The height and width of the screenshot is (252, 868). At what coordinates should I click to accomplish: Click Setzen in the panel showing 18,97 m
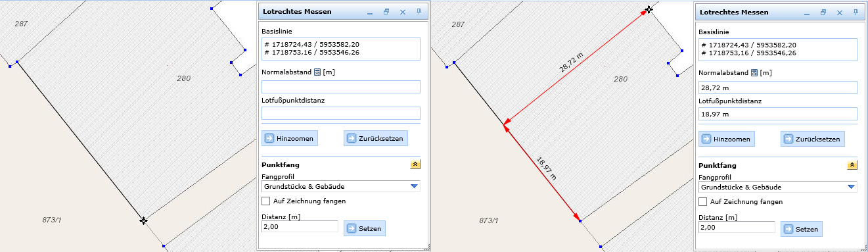pos(802,229)
